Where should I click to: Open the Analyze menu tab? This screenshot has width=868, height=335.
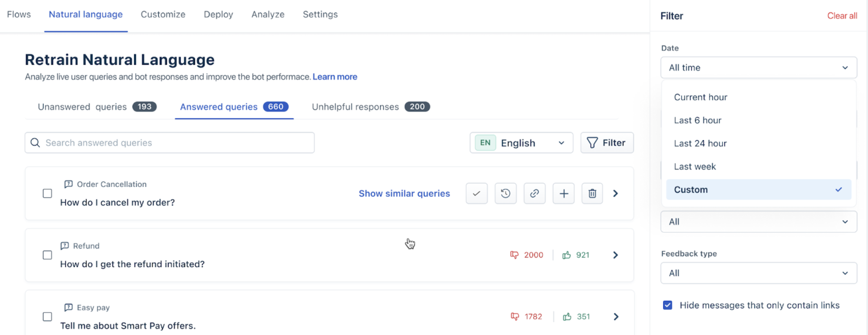(268, 14)
